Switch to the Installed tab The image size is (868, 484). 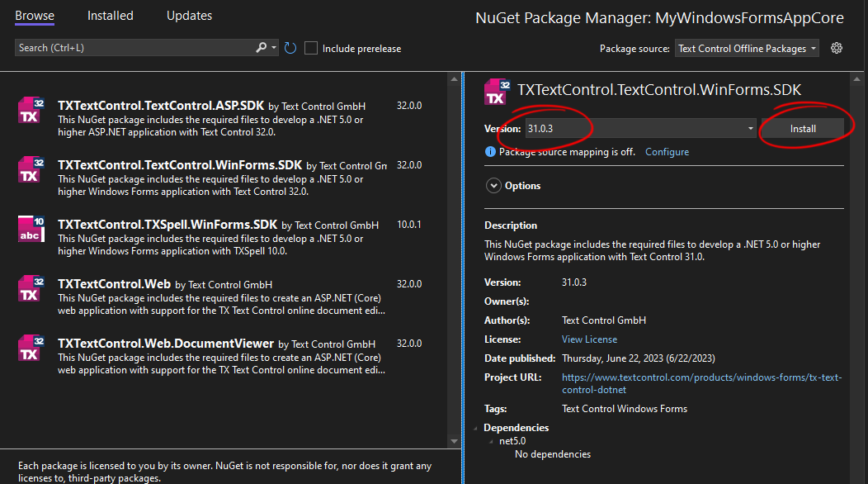(x=111, y=16)
